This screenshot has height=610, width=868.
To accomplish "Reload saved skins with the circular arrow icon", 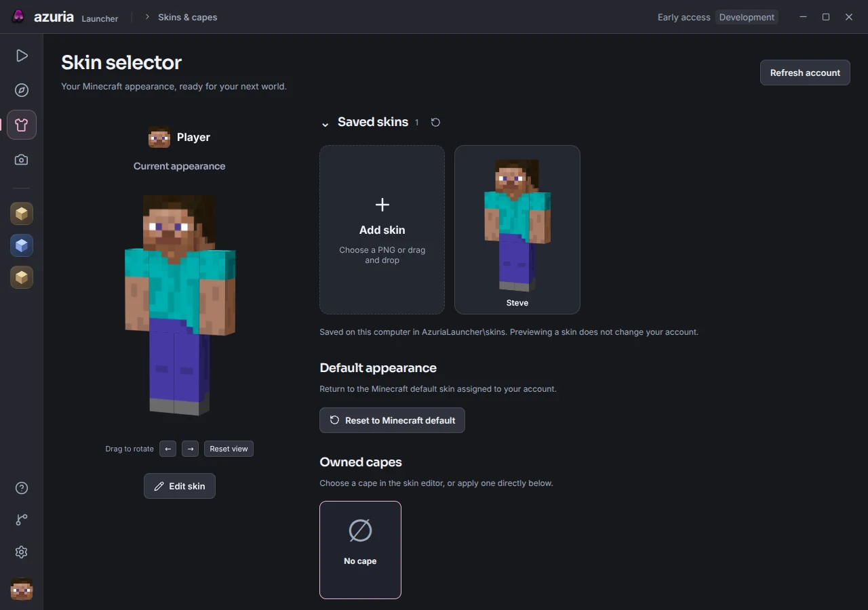I will [x=435, y=123].
